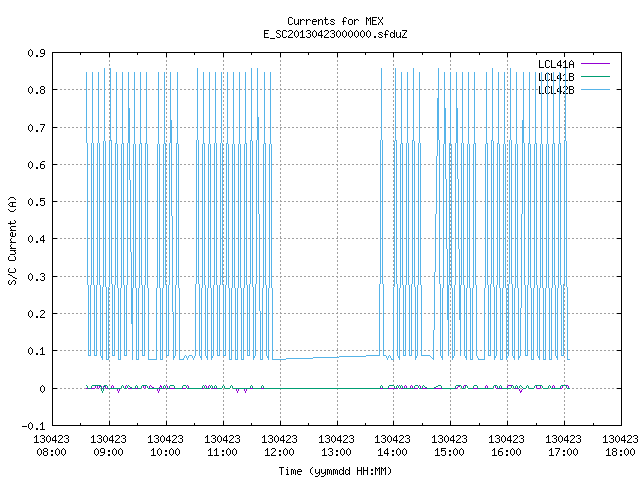Click the 0.3 y-axis tick value
The width and height of the screenshot is (640, 480).
[x=36, y=277]
